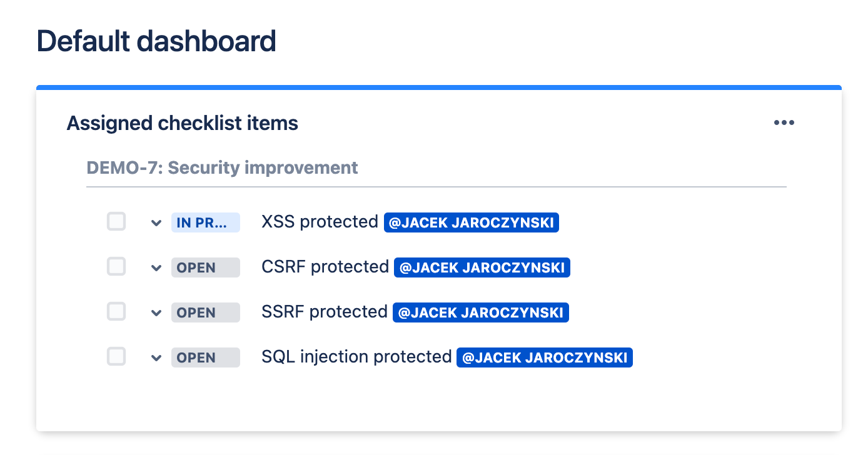Screen dimensions: 868x455
Task: Open the gadget options menu (three dots)
Action: click(x=784, y=122)
